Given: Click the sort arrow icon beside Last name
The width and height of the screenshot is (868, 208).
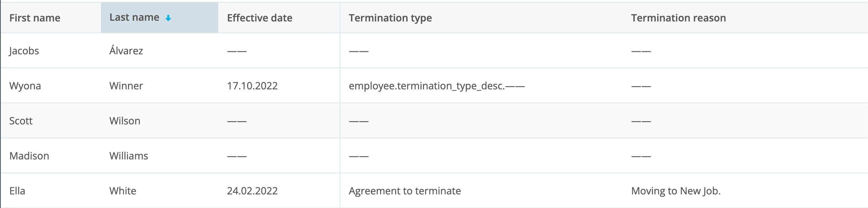Looking at the screenshot, I should click(168, 18).
